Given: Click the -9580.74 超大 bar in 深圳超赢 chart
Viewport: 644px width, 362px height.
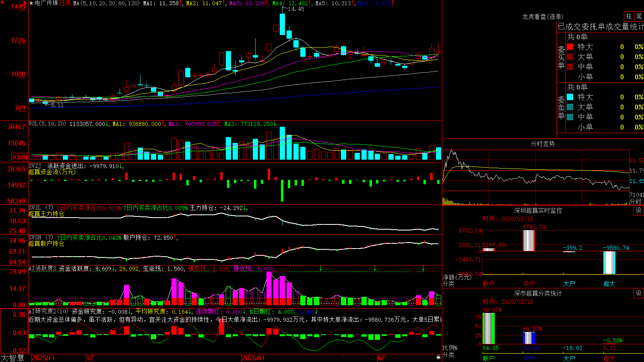Looking at the screenshot, I should (609, 263).
